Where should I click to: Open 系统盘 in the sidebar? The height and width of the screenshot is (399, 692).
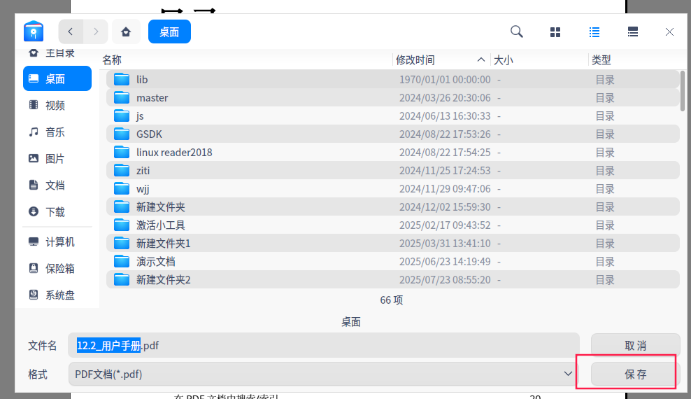[x=57, y=295]
